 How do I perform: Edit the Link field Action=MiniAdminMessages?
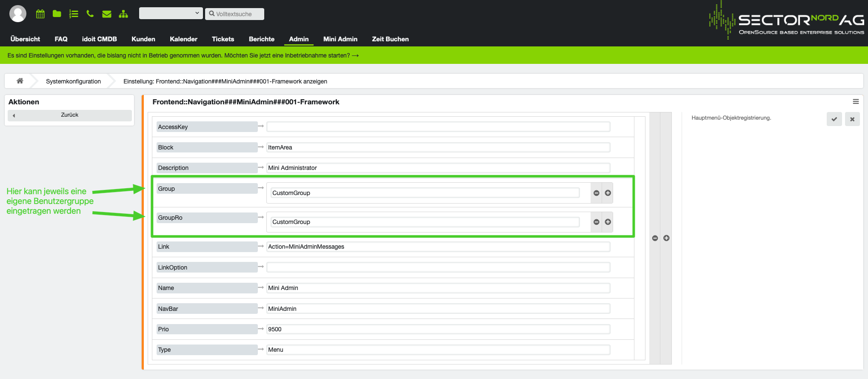click(x=438, y=247)
